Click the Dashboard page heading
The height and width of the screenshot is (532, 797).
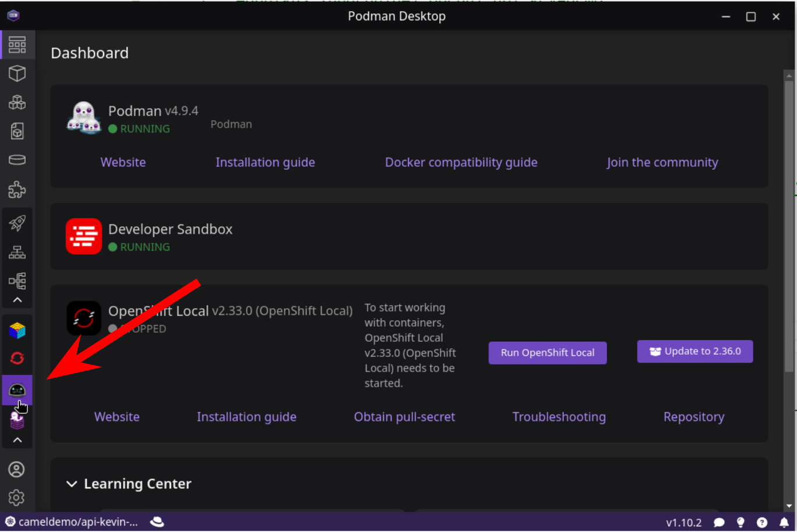point(90,53)
